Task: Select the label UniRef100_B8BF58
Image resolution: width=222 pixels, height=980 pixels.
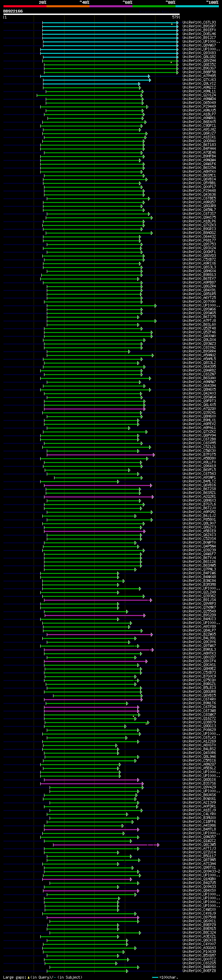Action: tap(199, 72)
